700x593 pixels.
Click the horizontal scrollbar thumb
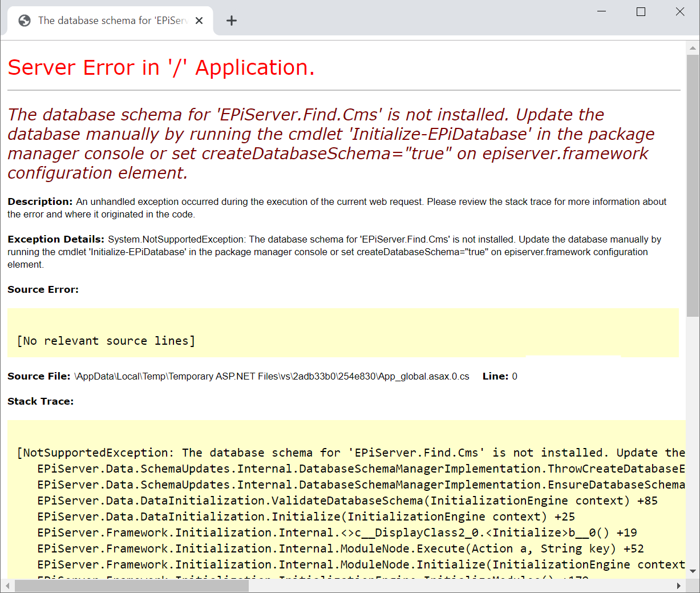(131, 586)
